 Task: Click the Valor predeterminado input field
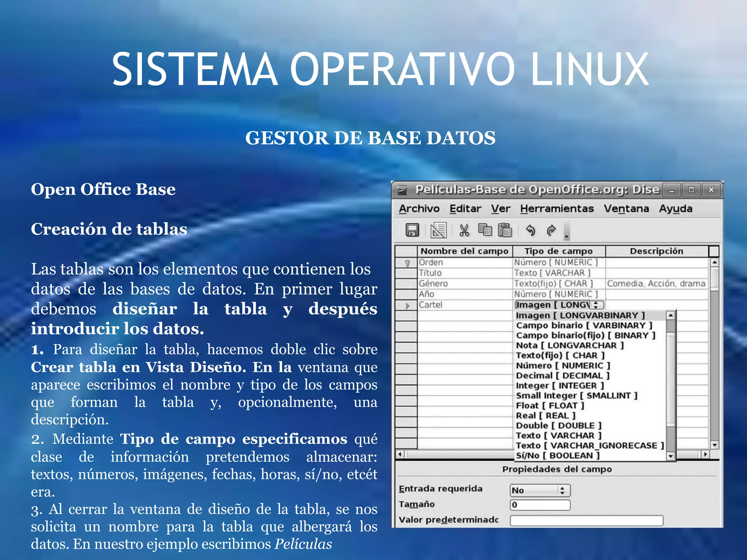pos(587,521)
